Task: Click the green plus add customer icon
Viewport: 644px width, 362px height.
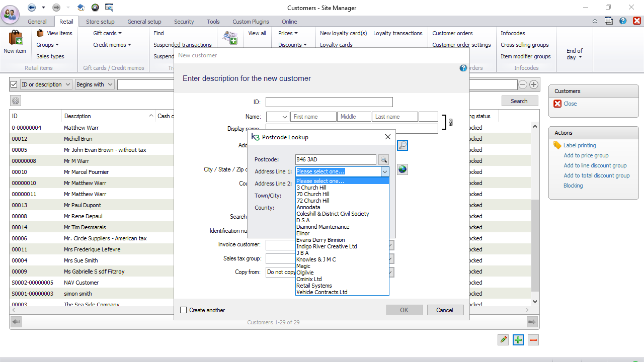Action: (x=518, y=340)
